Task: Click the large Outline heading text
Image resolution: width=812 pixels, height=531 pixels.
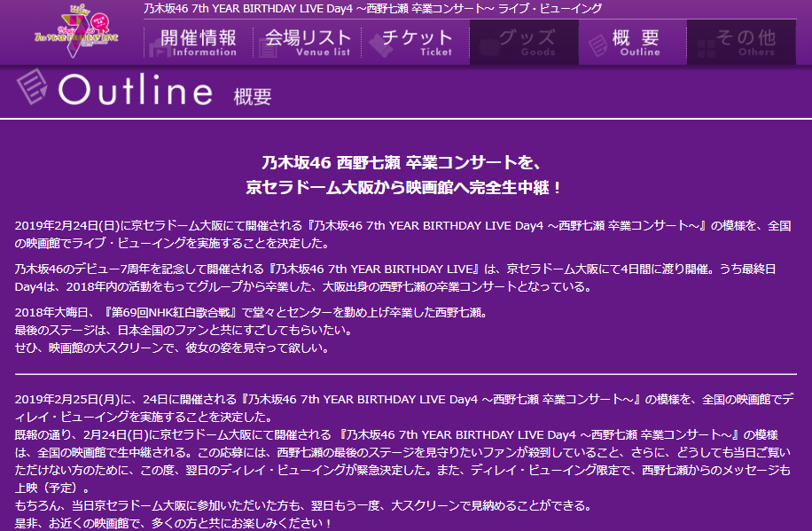Action: pos(136,90)
